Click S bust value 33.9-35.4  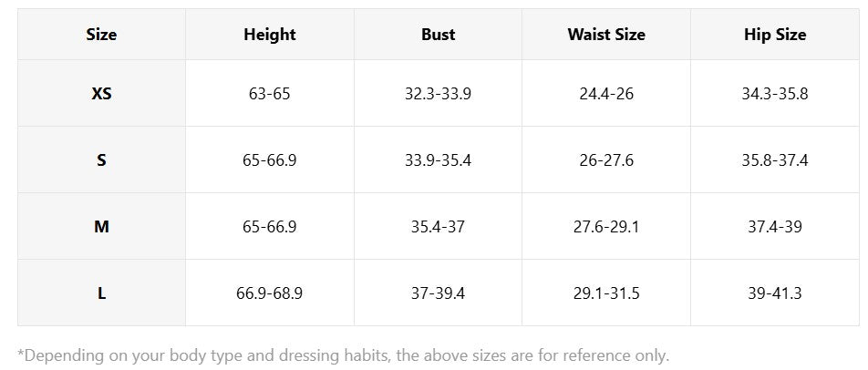(438, 159)
